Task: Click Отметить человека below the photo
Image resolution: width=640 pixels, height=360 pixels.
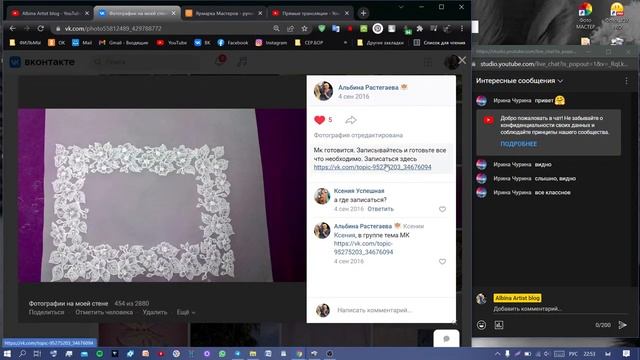Action: click(104, 312)
